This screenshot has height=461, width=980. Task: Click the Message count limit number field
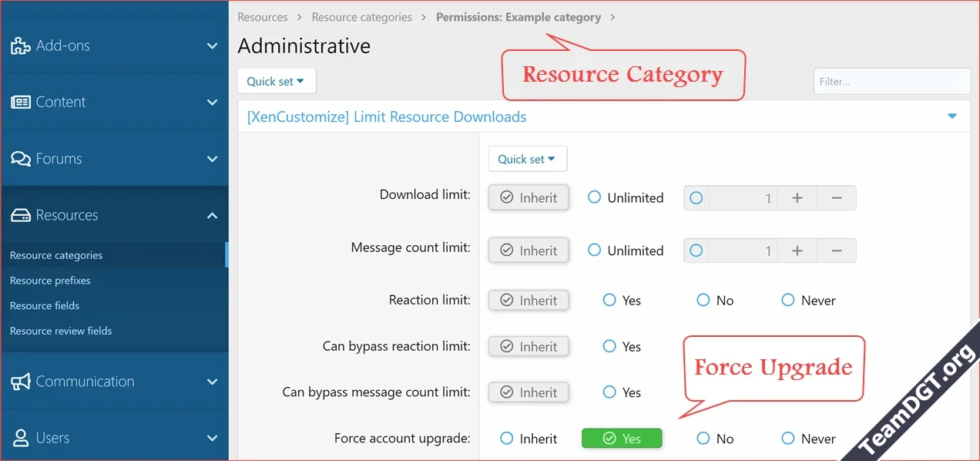pyautogui.click(x=742, y=251)
